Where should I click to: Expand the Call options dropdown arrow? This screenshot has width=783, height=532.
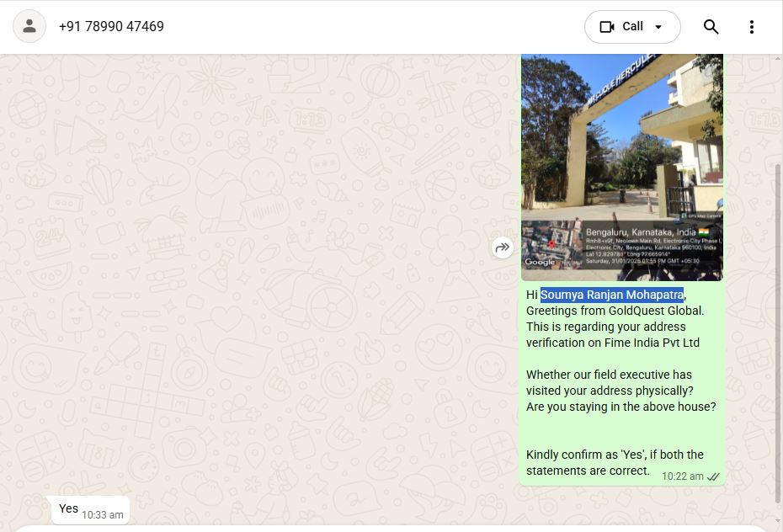point(659,27)
